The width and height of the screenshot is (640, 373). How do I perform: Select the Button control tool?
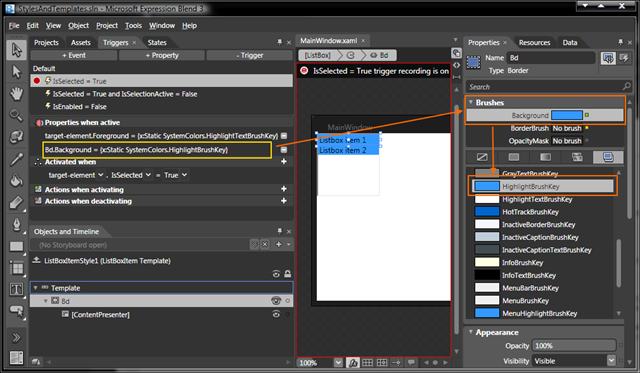(x=16, y=311)
